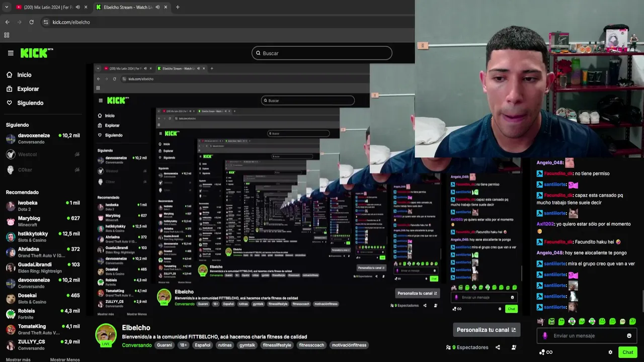Select the rutinas tag
This screenshot has width=644, height=362.
[x=225, y=345]
